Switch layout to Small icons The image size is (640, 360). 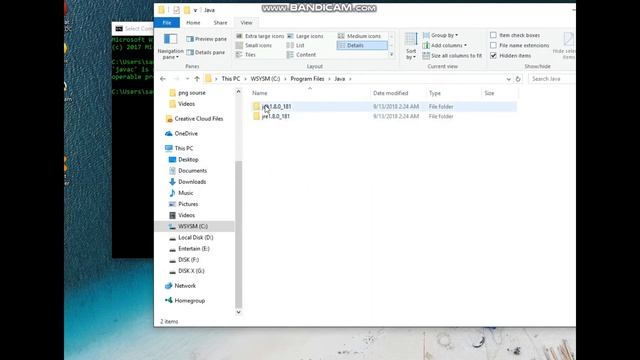click(254, 45)
